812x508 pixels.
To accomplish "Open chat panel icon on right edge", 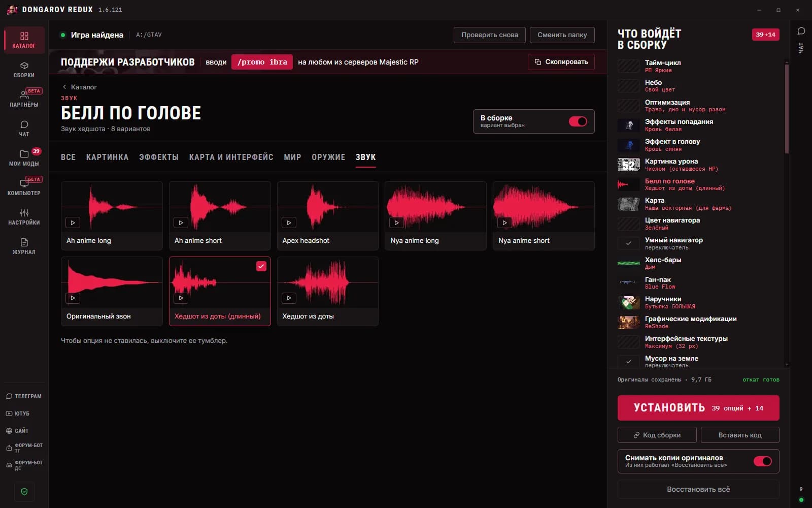I will (801, 31).
